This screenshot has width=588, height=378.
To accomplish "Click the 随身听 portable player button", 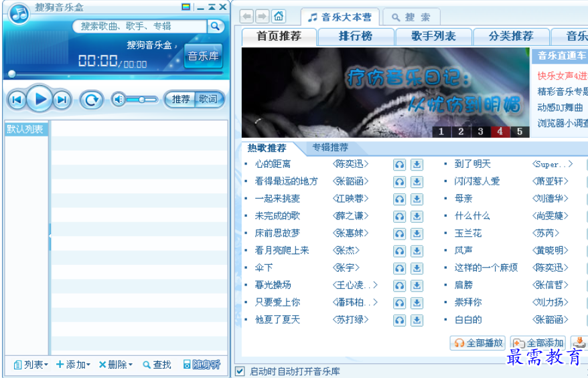I will pyautogui.click(x=202, y=365).
